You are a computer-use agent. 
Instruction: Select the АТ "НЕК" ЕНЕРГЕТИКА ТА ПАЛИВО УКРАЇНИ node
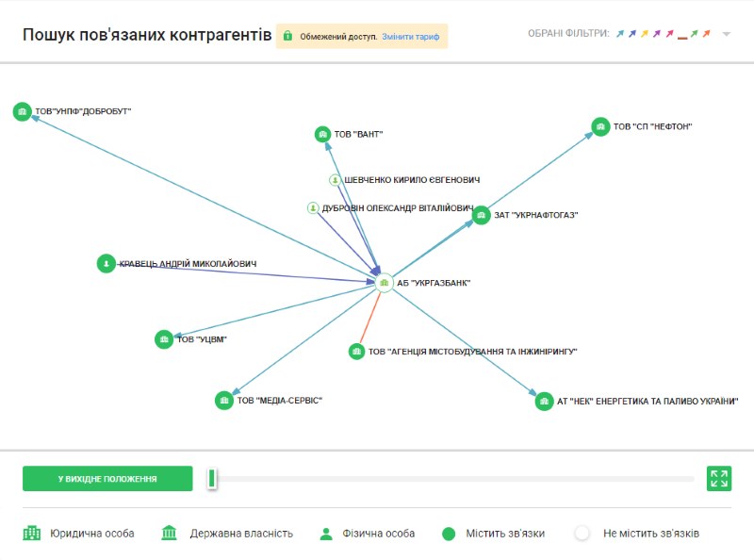545,402
